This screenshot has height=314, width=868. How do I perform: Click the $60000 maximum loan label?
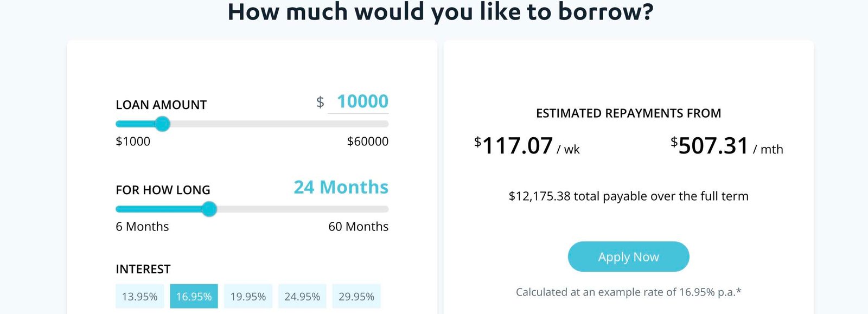coord(367,142)
